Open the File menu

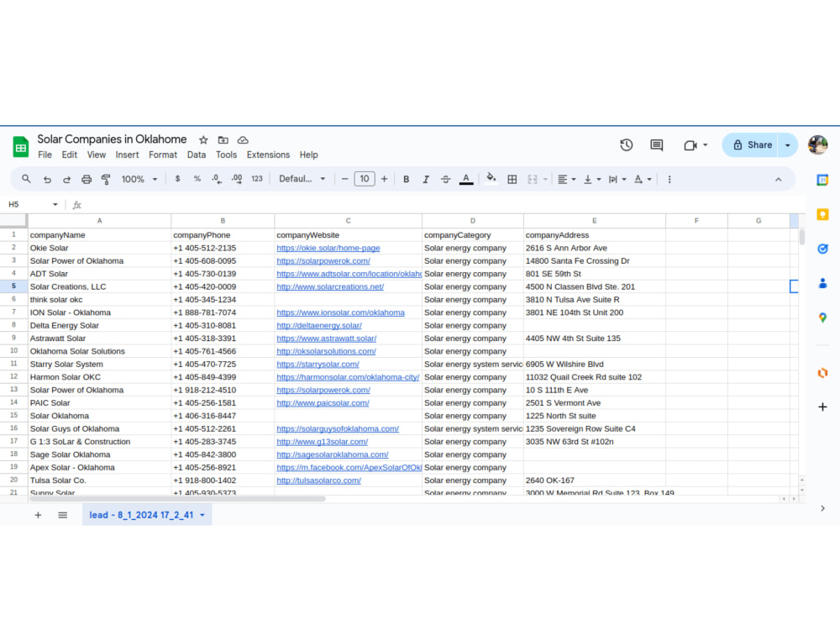(x=45, y=155)
